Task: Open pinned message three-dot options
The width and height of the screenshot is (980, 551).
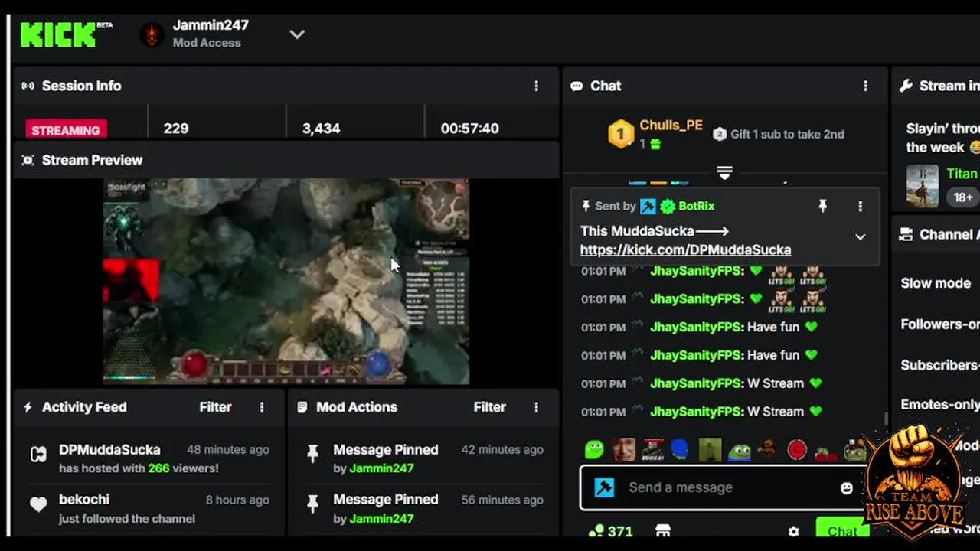Action: click(860, 206)
